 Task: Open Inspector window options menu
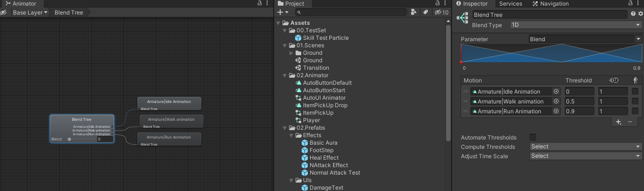(x=638, y=4)
